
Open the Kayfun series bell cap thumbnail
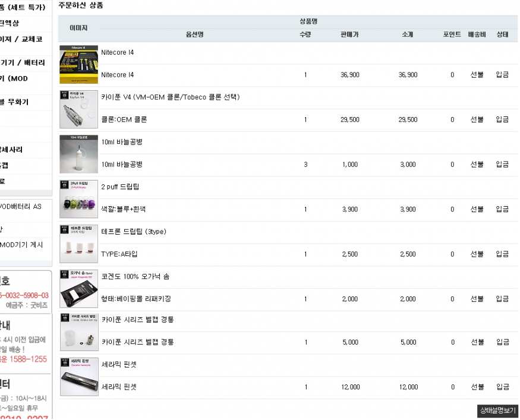pos(79,333)
